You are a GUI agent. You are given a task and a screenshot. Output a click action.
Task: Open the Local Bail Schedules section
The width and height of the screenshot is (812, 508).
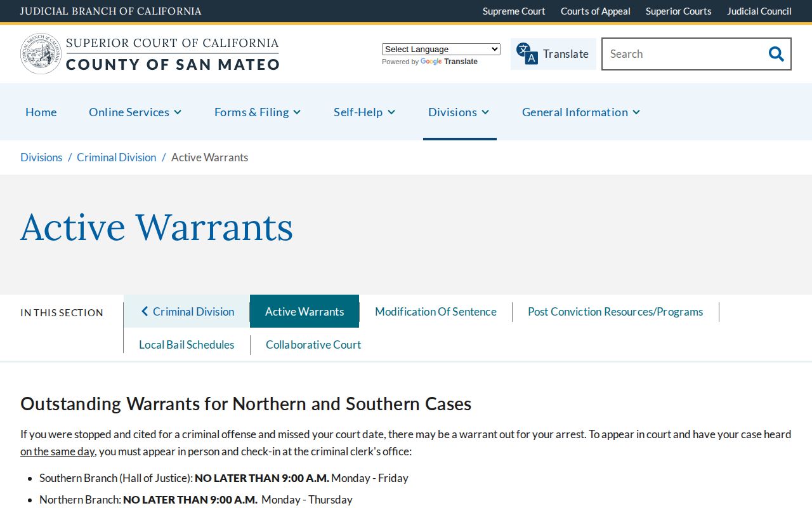187,344
